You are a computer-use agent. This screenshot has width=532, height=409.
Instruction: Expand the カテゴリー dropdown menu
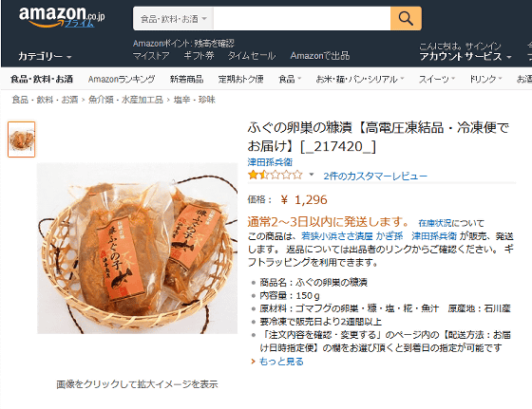point(45,56)
